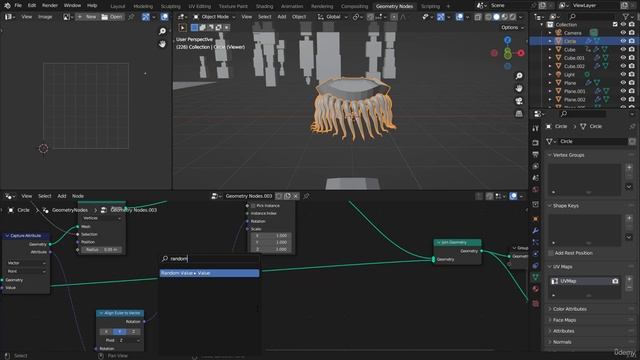Switch perspective/orthographic grid icon in viewport
640x360 pixels.
[519, 114]
